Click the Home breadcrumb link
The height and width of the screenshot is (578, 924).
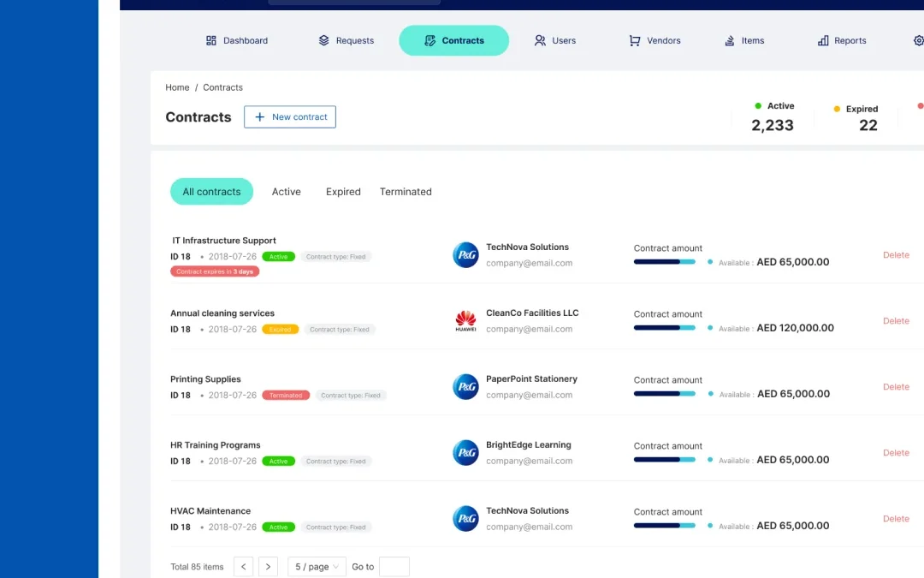177,87
